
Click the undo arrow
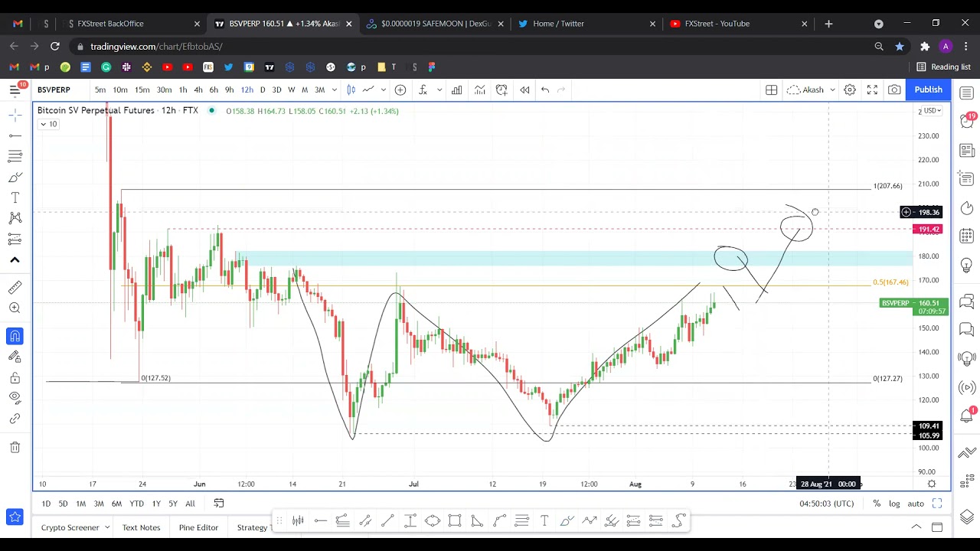click(x=545, y=90)
